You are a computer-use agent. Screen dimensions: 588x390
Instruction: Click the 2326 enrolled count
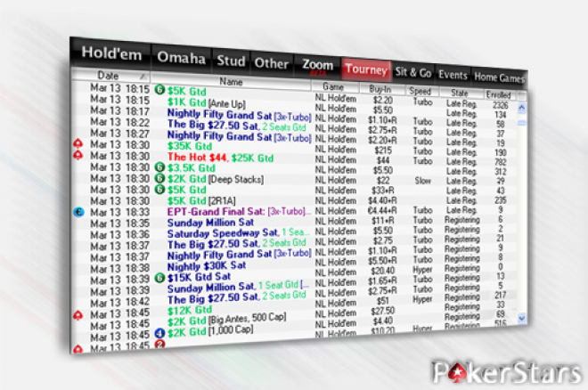click(501, 105)
